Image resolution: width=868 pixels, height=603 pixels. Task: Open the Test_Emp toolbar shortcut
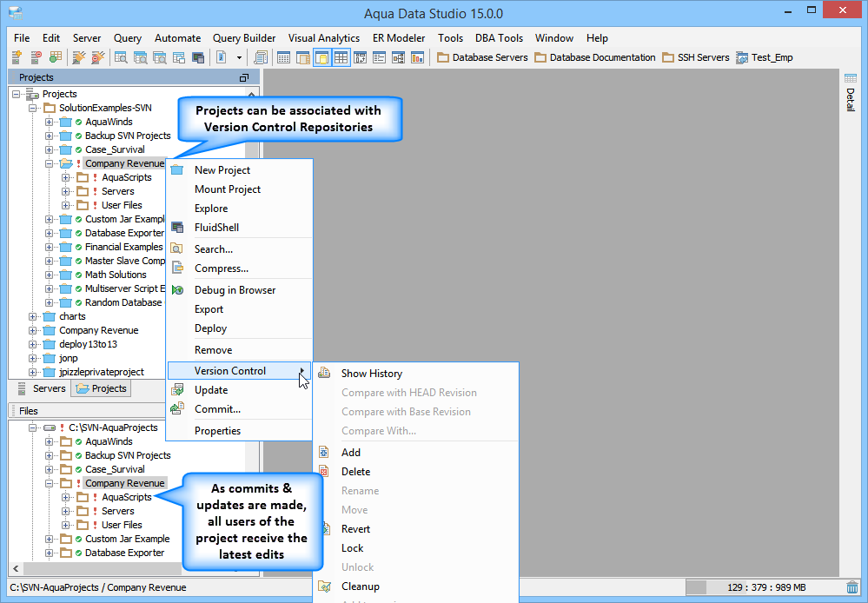(x=765, y=57)
